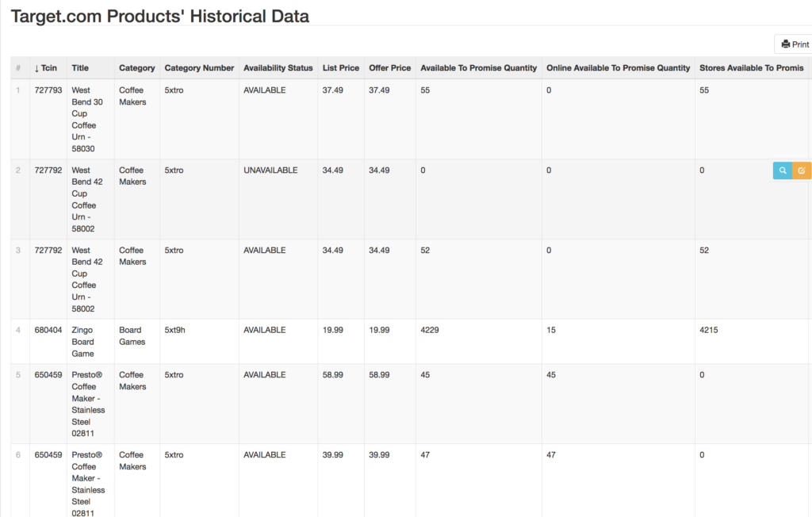This screenshot has height=517, width=812.
Task: Click Available To Promise Quantity header
Action: coord(478,68)
